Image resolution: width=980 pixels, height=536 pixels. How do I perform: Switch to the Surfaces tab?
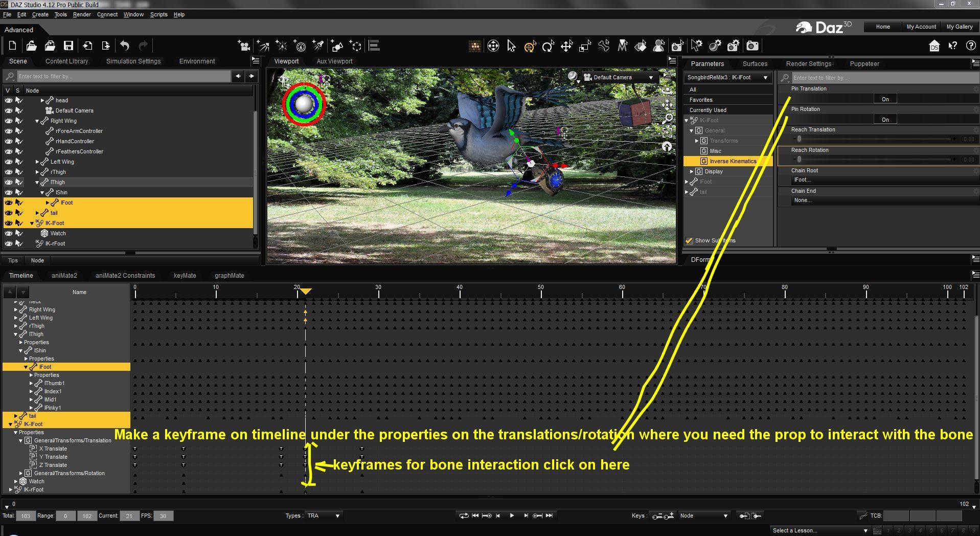coord(755,64)
